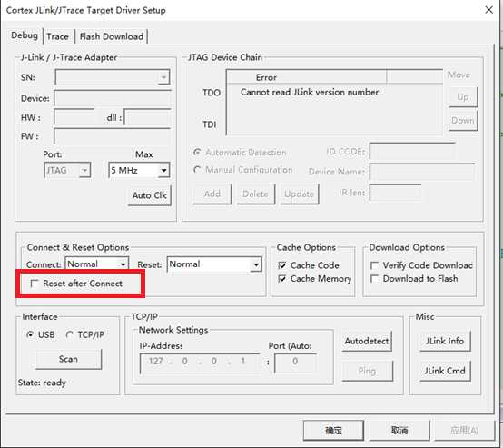This screenshot has height=448, width=503.
Task: Click the FW firmware field
Action: pos(113,136)
